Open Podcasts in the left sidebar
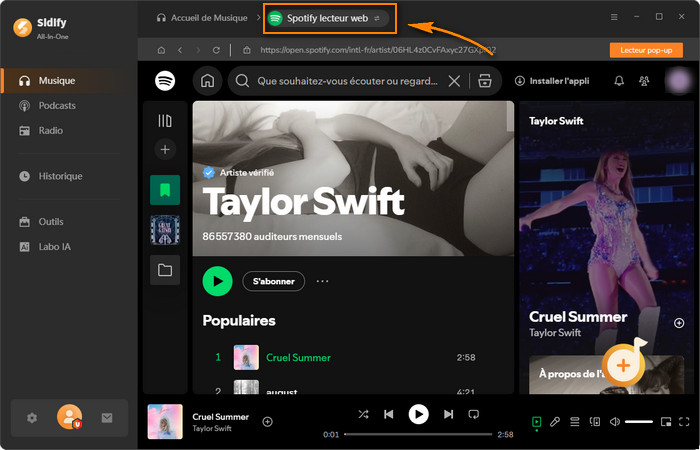 (x=57, y=105)
